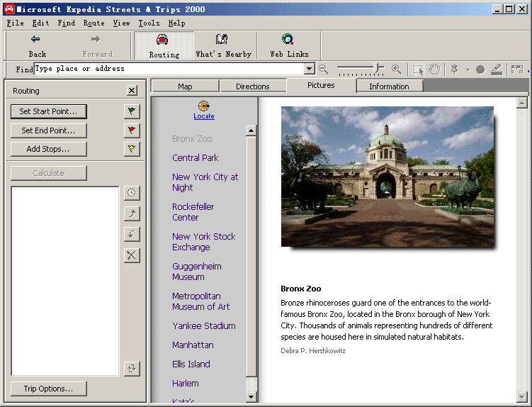Toggle the Routing car icon
Viewport: 532px width, 407px height.
tap(164, 46)
